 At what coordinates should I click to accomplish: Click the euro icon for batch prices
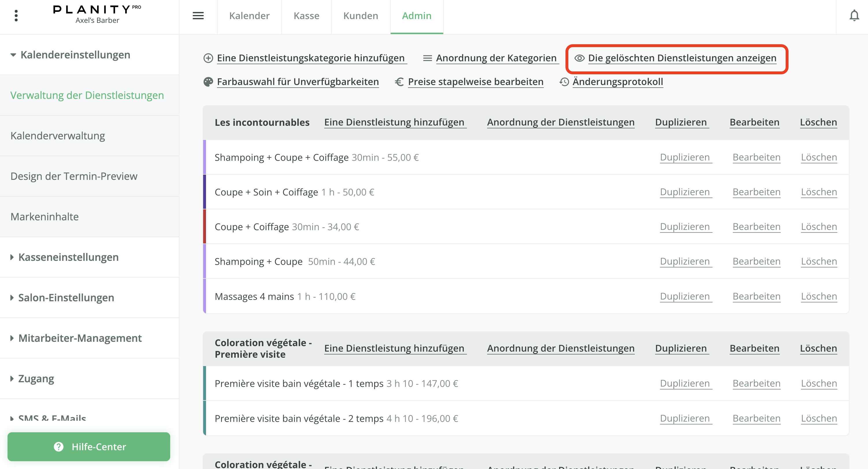coord(399,82)
